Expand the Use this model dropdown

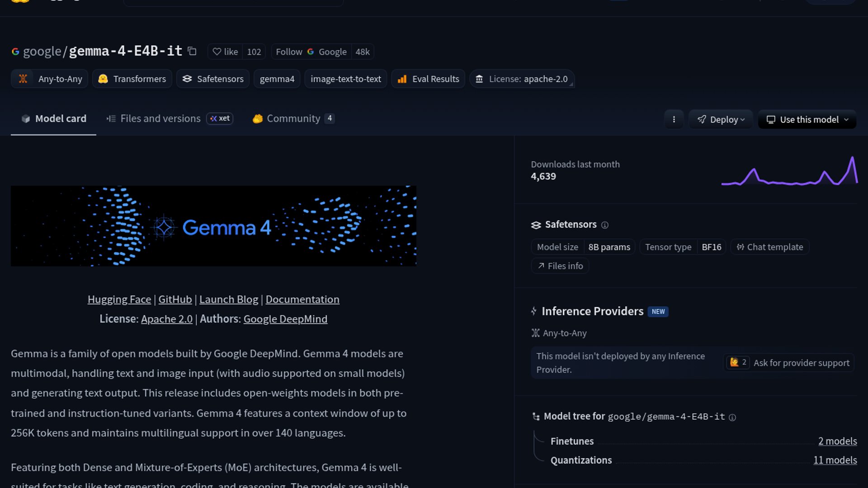tap(807, 119)
